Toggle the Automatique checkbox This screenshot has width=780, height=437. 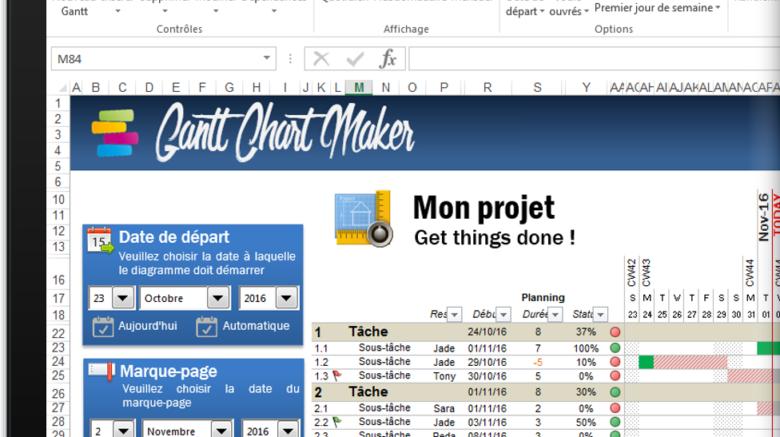207,326
